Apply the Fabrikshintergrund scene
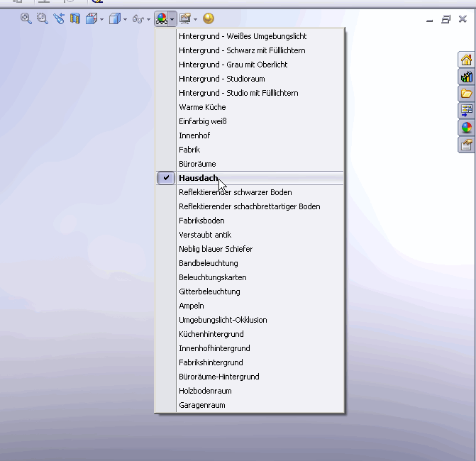This screenshot has height=461, width=476. point(250,362)
